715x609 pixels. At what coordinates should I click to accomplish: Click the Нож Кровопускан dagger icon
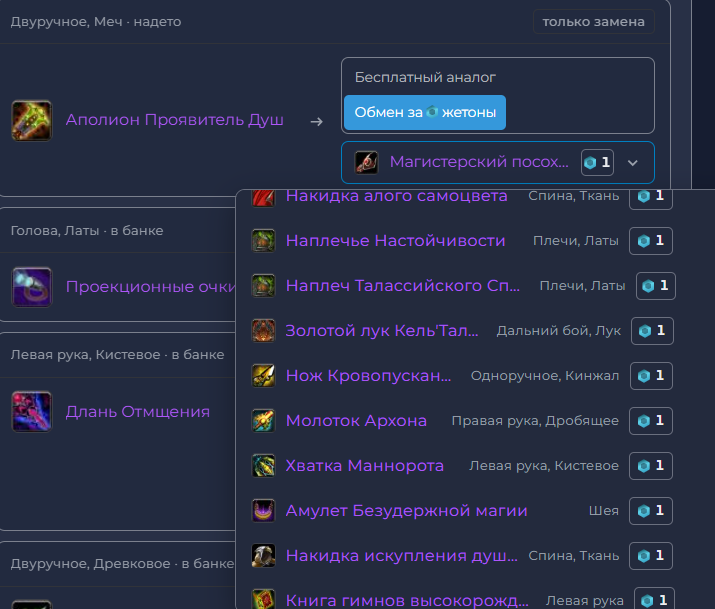point(264,376)
